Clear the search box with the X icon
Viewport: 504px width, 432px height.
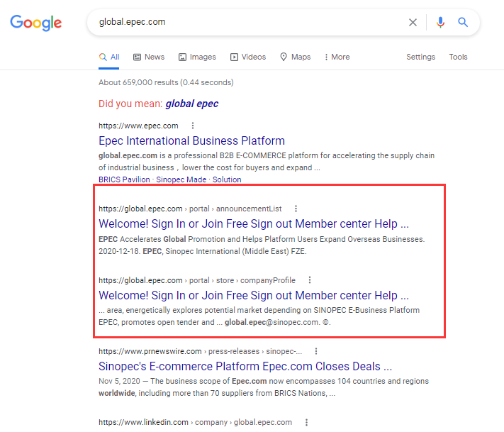(413, 22)
